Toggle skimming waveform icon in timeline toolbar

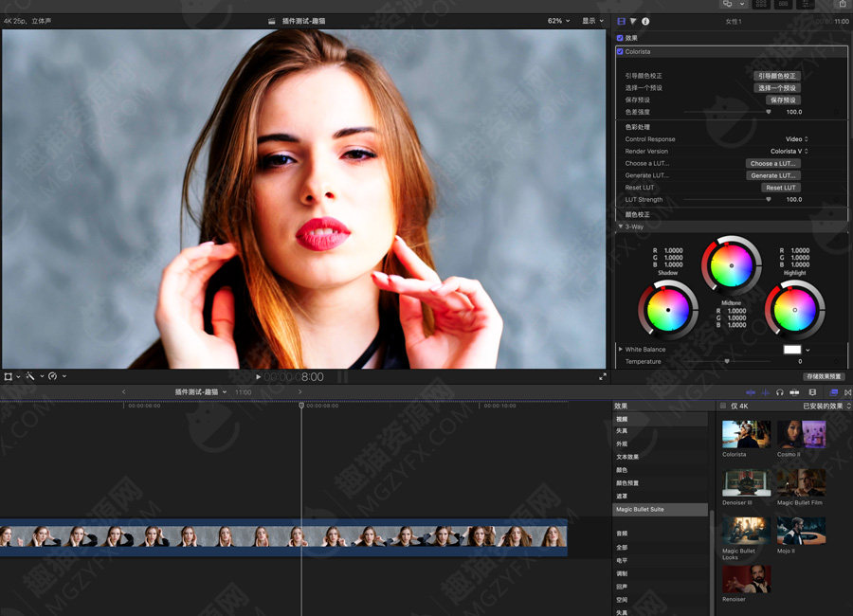click(751, 392)
